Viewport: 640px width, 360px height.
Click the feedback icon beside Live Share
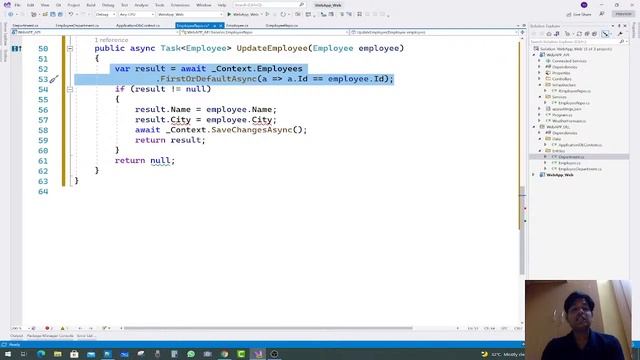[602, 14]
